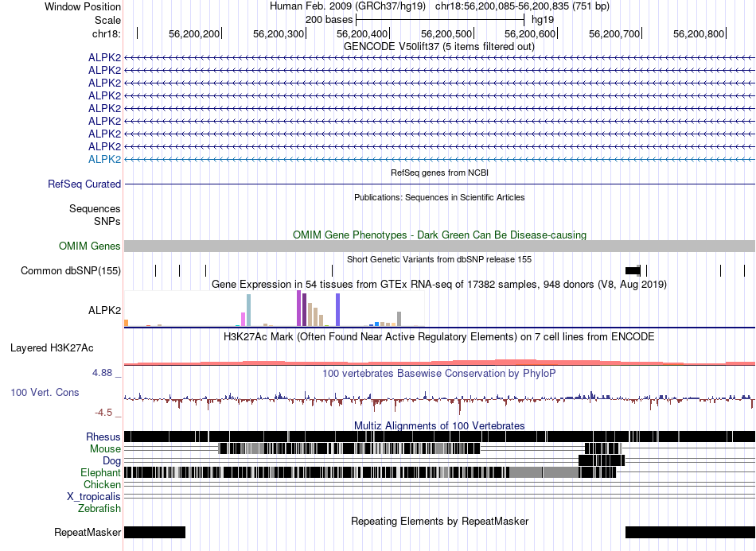Click the X_tropicalis alignment label
Image resolution: width=756 pixels, height=551 pixels.
coord(94,497)
